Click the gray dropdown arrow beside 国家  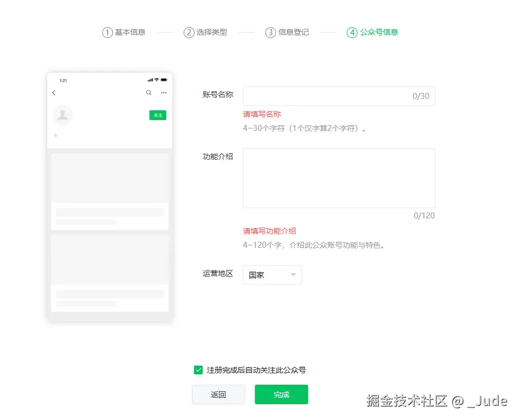pos(293,275)
